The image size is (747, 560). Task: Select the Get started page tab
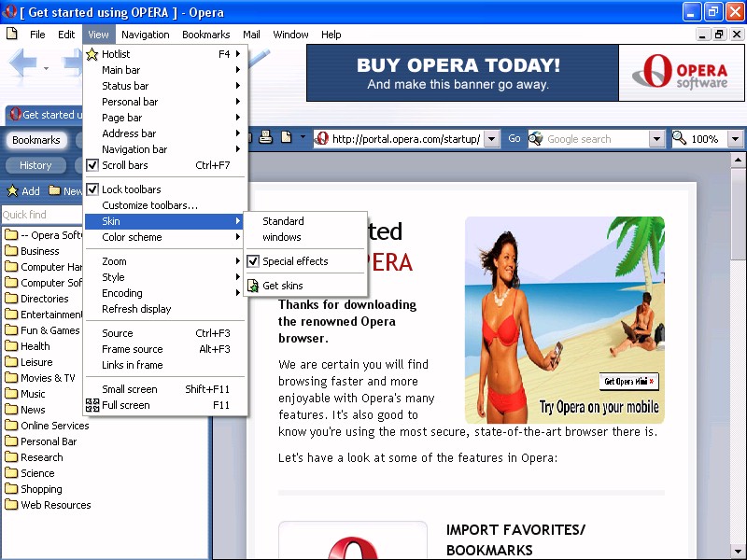45,115
